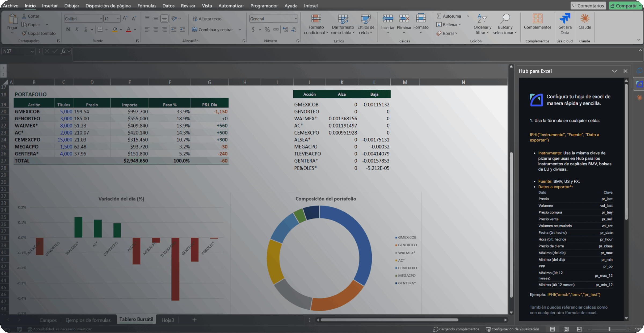This screenshot has width=644, height=333.
Task: Switch to the Insertar ribbon tab
Action: 50,6
